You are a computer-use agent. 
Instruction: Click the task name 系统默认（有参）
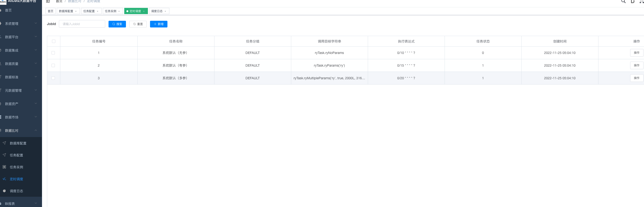click(x=176, y=65)
